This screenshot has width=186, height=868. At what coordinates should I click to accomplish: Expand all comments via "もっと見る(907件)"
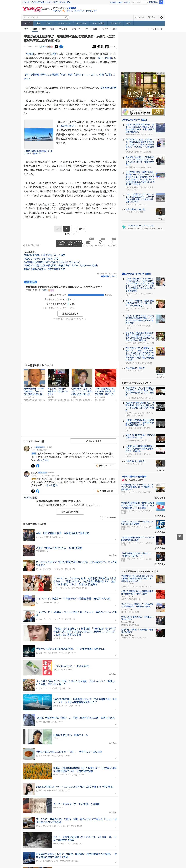click(x=70, y=512)
